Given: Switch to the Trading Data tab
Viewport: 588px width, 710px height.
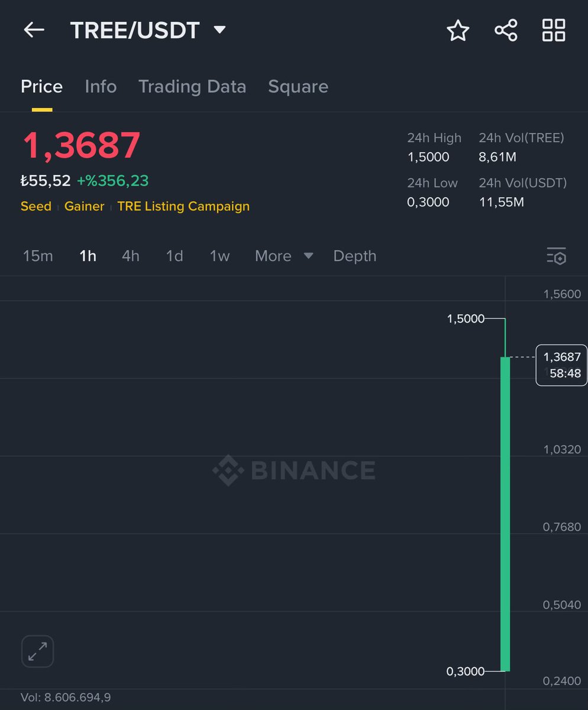Looking at the screenshot, I should point(192,86).
